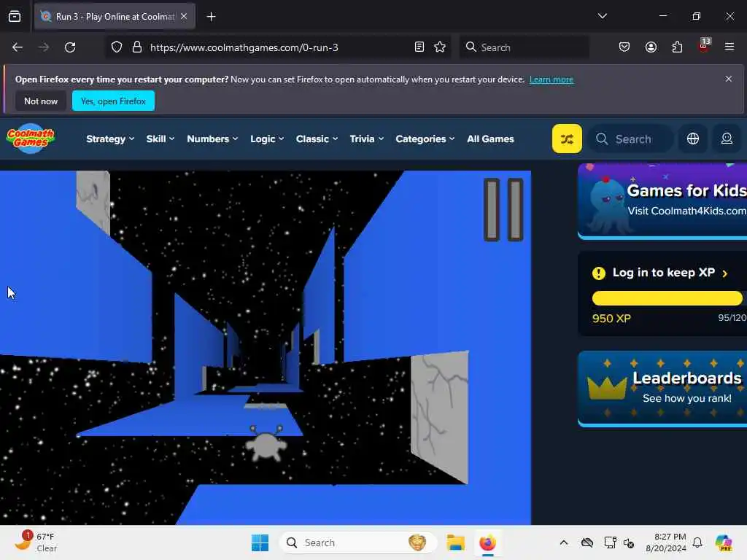Click the 950 XP text

coord(611,318)
